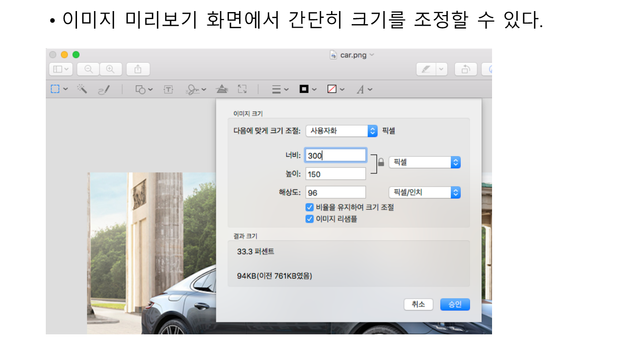
Task: Select the Instant Alpha magic wand tool
Action: tap(82, 89)
